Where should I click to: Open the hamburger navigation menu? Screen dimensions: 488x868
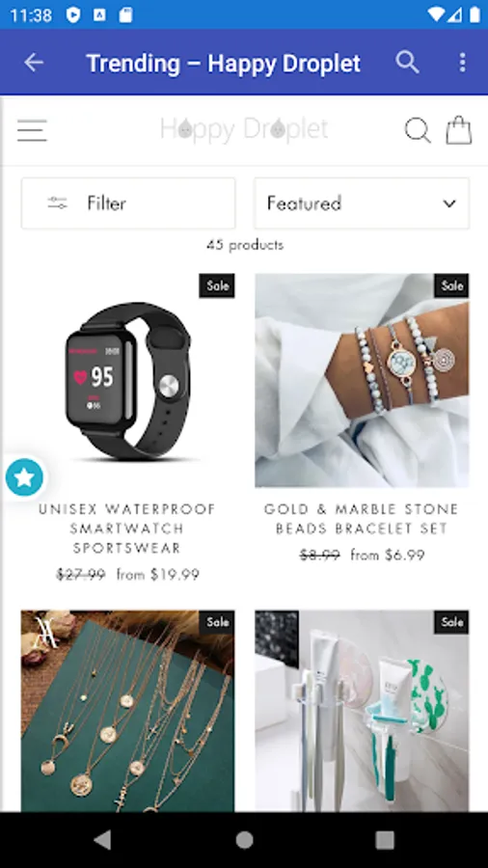click(x=32, y=130)
